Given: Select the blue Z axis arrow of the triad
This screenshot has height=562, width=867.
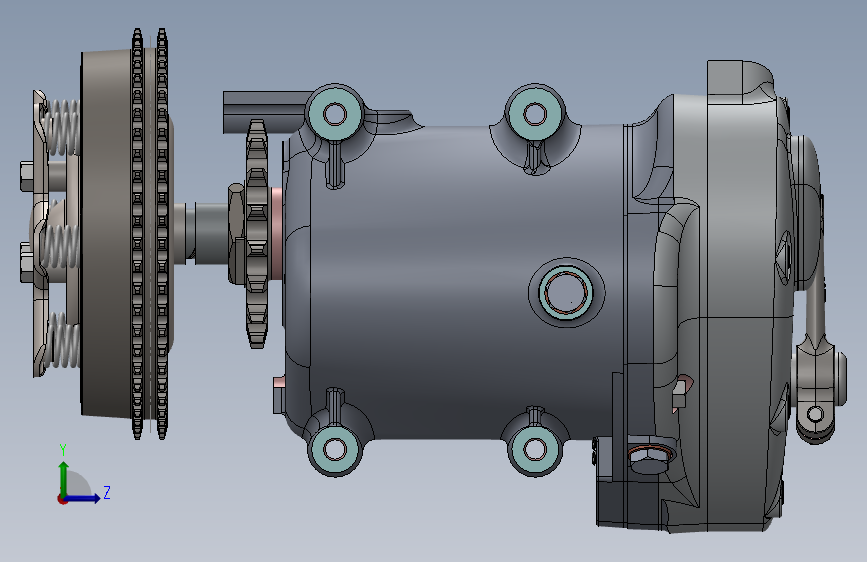Looking at the screenshot, I should coord(83,498).
